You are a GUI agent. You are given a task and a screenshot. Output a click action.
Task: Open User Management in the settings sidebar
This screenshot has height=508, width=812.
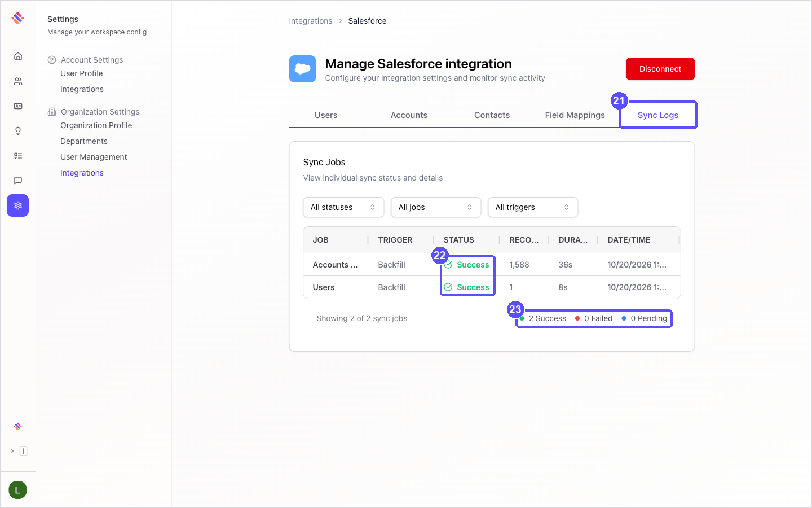[x=94, y=157]
